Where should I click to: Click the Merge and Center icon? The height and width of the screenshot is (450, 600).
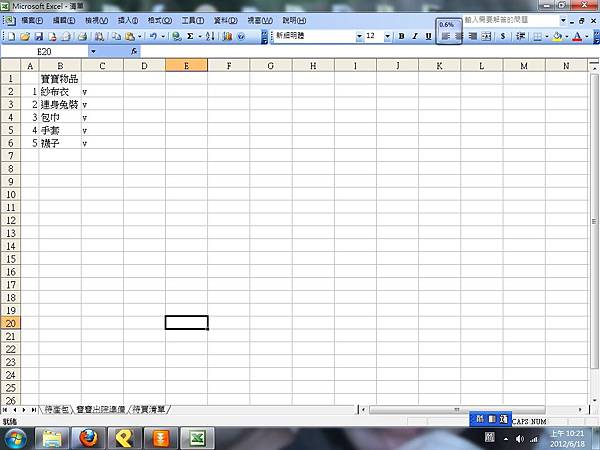(486, 36)
